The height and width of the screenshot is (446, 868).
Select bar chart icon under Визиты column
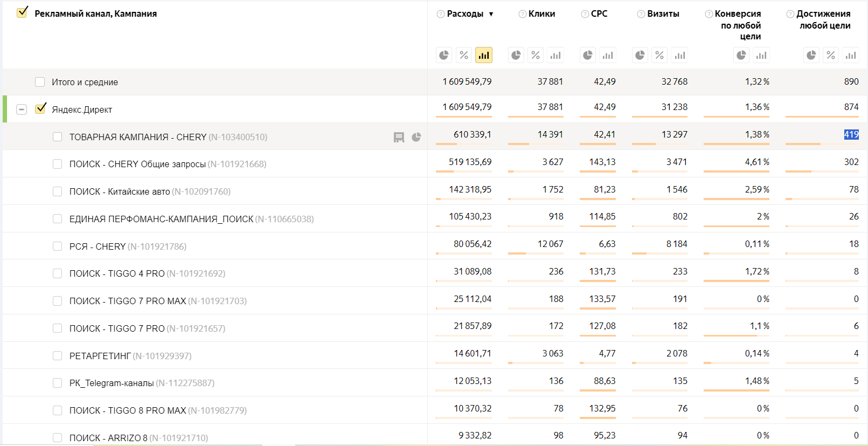pos(680,55)
